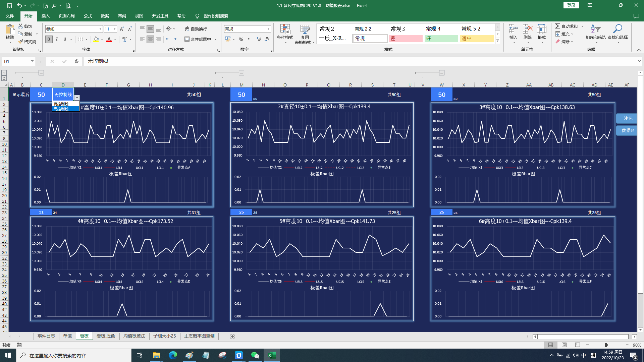
Task: Align text to the left
Action: pyautogui.click(x=142, y=39)
